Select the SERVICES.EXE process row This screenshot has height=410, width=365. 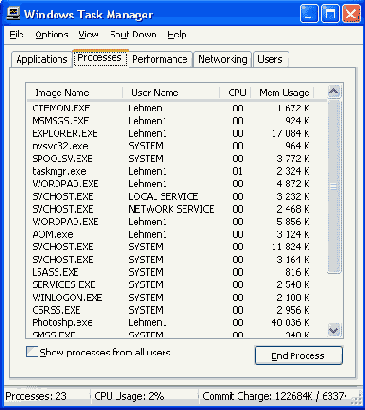(177, 285)
